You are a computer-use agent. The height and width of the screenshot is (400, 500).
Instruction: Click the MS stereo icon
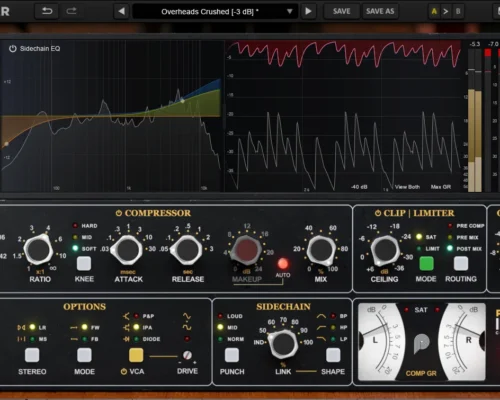tap(21, 339)
